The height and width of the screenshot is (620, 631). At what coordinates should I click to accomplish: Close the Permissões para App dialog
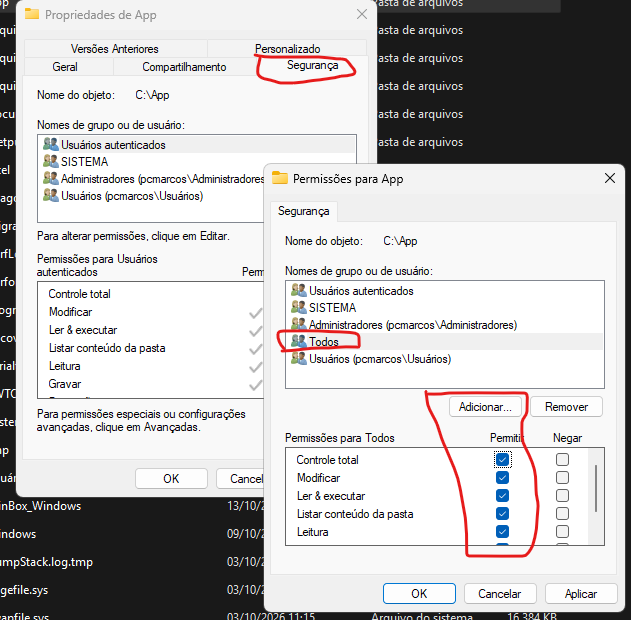pos(610,178)
